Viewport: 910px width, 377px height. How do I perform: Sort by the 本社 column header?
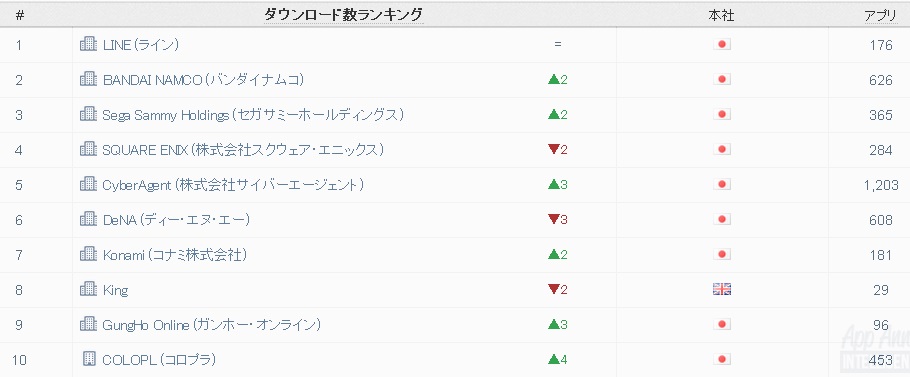(721, 16)
